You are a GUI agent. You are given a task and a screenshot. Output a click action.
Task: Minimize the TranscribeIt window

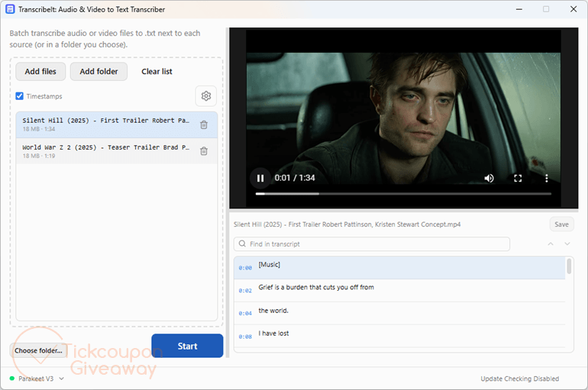click(519, 9)
